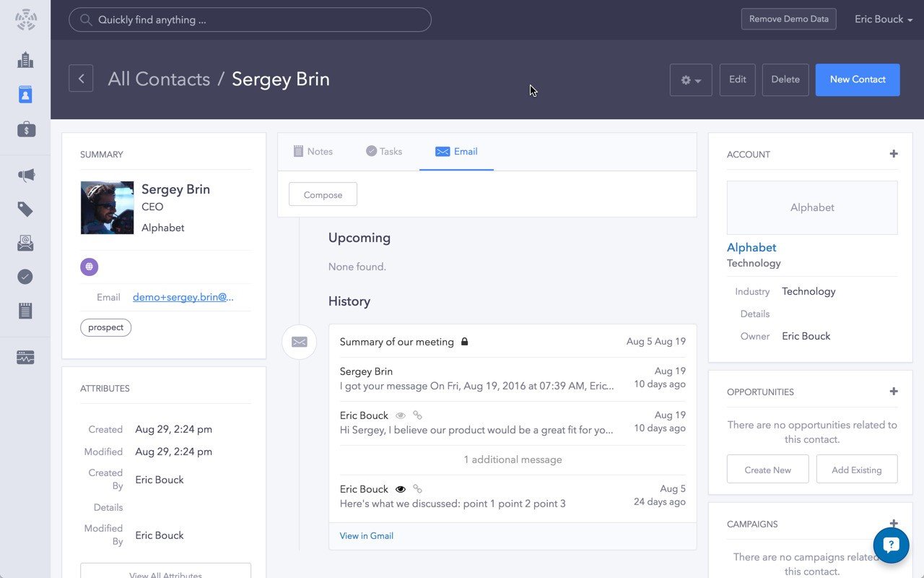Go back with the left arrow button
This screenshot has width=924, height=578.
pos(81,79)
